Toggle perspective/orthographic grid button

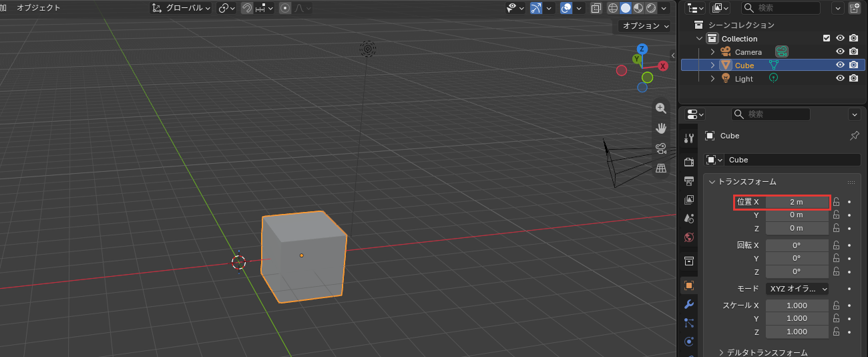(x=661, y=168)
